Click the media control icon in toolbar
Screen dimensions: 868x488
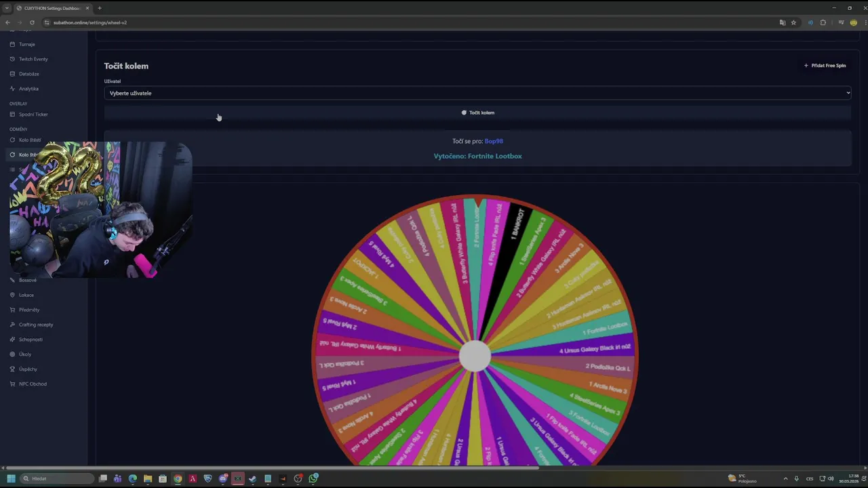841,22
